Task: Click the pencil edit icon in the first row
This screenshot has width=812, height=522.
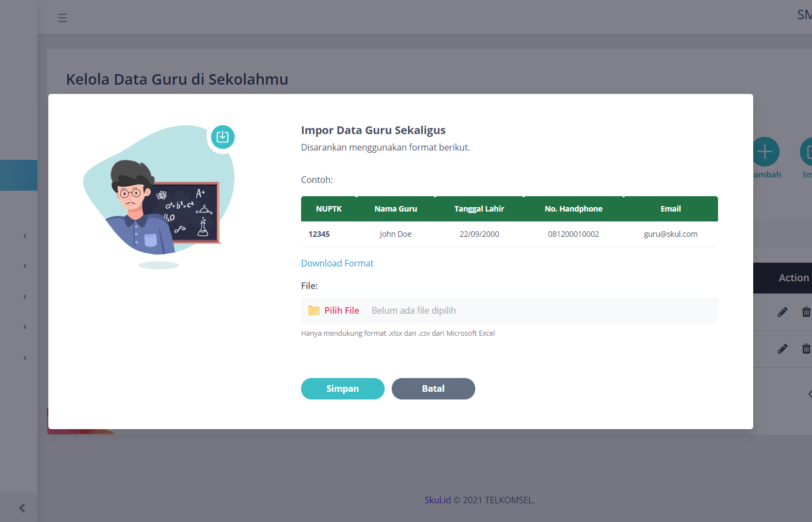Action: pos(782,312)
